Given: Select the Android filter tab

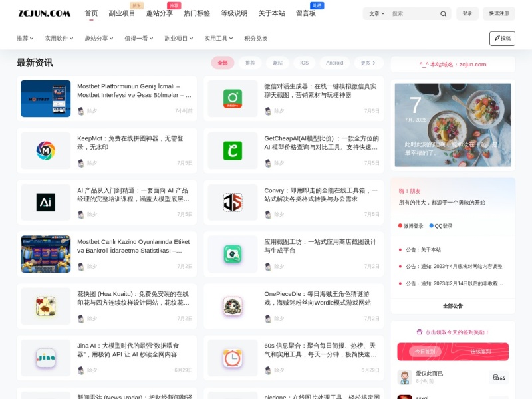Looking at the screenshot, I should [334, 63].
